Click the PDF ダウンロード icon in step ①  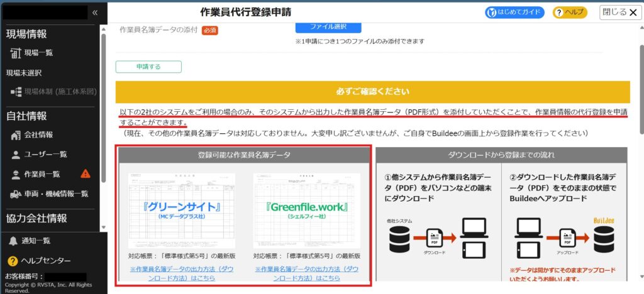pos(434,238)
